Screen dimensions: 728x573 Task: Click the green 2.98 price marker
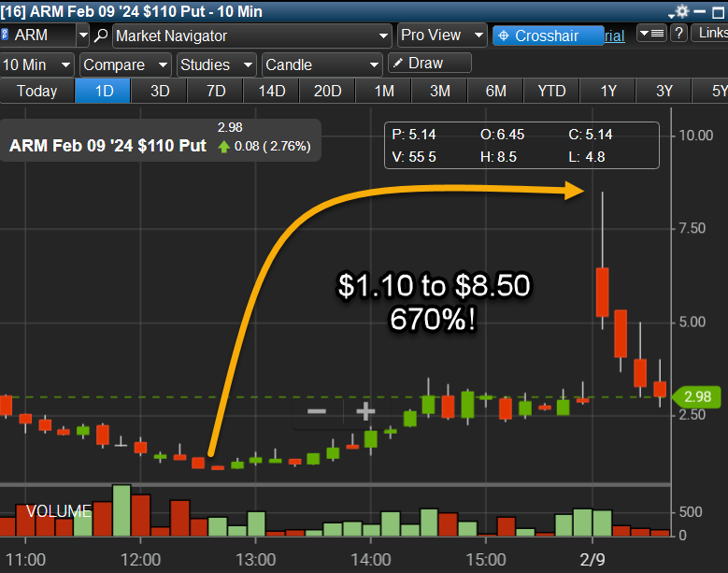696,397
